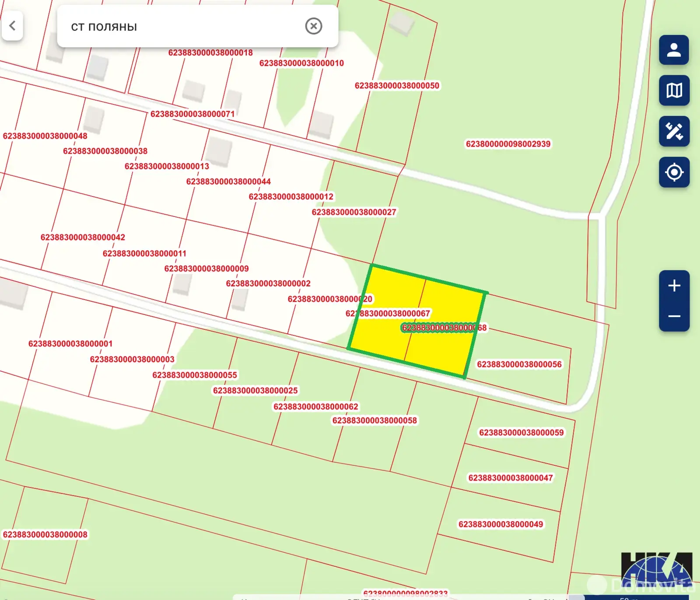Select parcel 623883000038000049
Screen dimensions: 700x600
[x=500, y=524]
